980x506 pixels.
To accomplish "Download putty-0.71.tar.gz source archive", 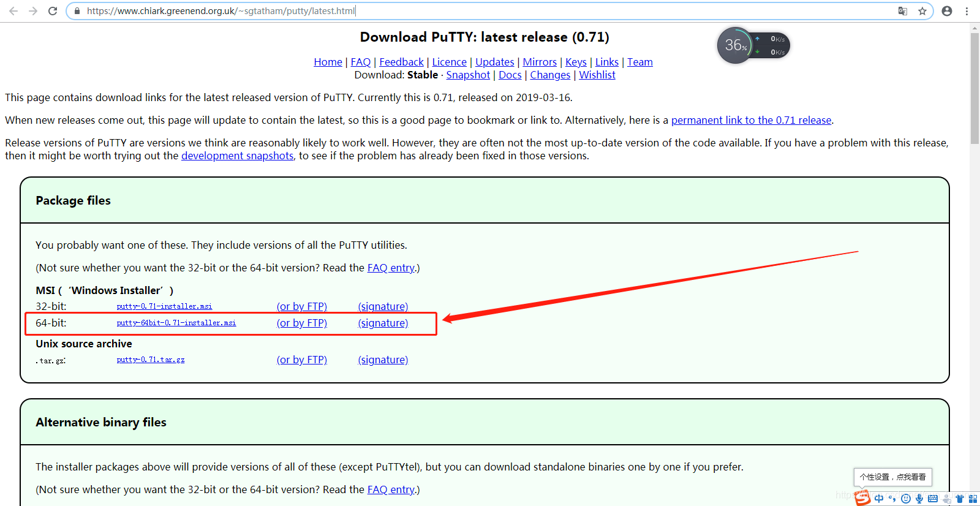I will [x=151, y=360].
